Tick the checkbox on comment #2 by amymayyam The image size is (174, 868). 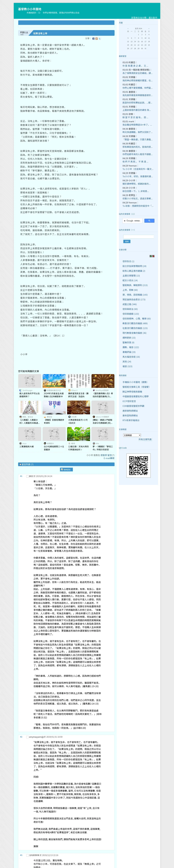click(27, 737)
